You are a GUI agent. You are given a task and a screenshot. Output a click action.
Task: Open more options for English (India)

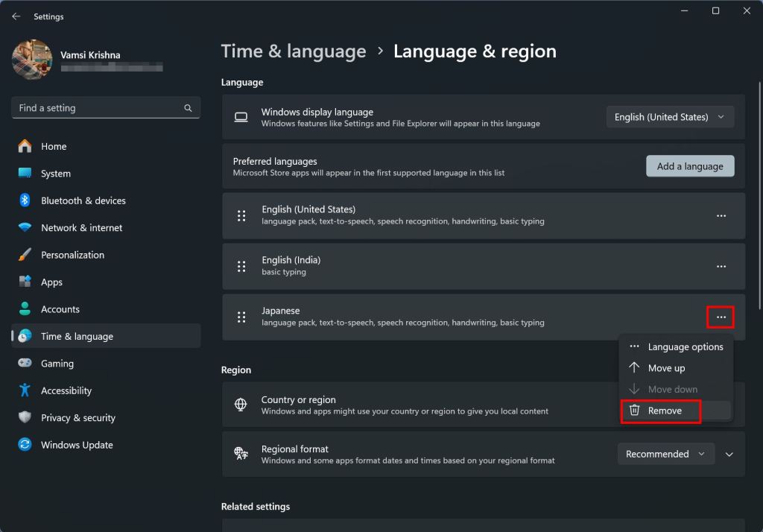click(x=721, y=266)
